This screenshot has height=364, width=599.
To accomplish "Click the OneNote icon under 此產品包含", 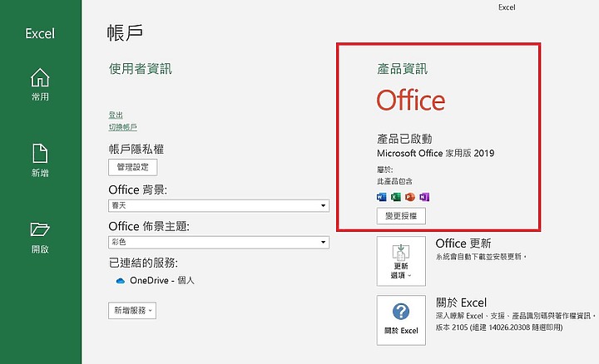I will pyautogui.click(x=424, y=197).
